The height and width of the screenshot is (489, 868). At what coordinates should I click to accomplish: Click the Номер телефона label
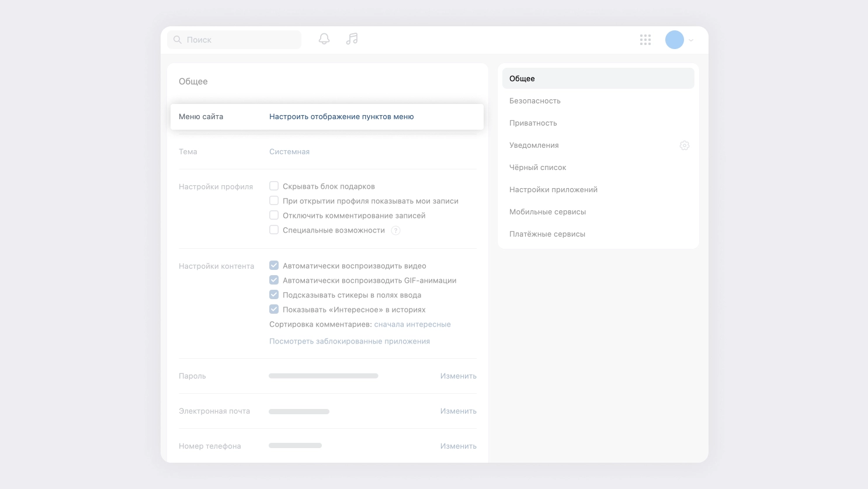(210, 446)
